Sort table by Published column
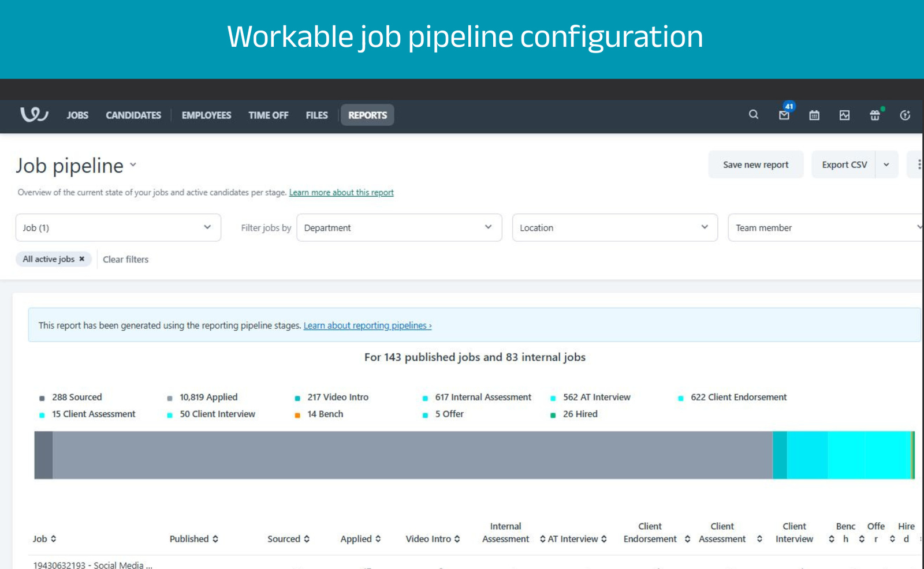The height and width of the screenshot is (569, 924). (215, 538)
